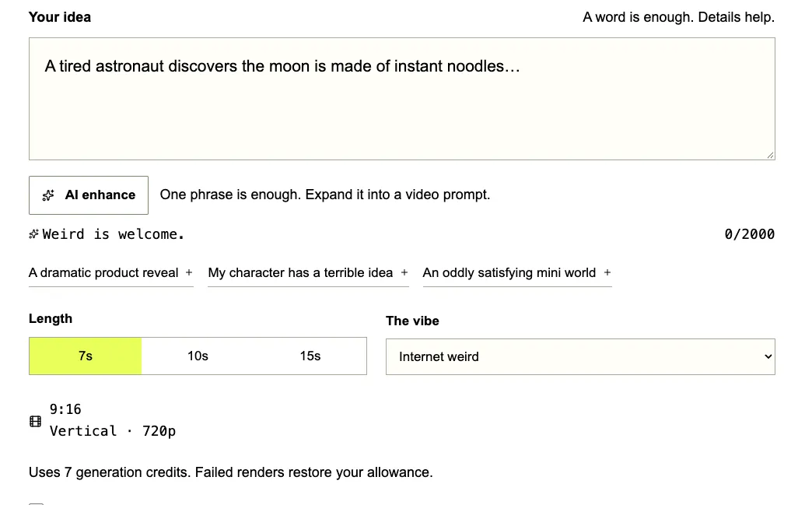Add the 'My character has a terrible idea' suggestion
This screenshot has width=812, height=505.
tap(308, 273)
